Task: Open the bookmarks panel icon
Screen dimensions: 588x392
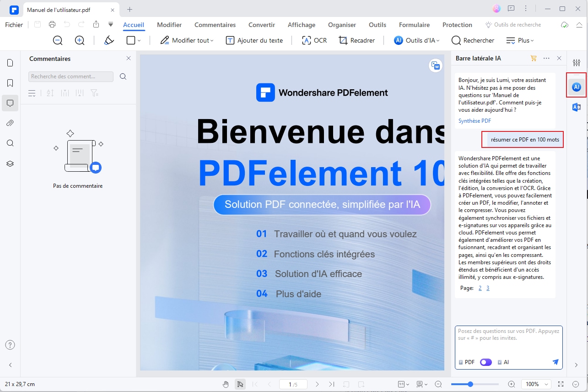Action: click(x=10, y=83)
